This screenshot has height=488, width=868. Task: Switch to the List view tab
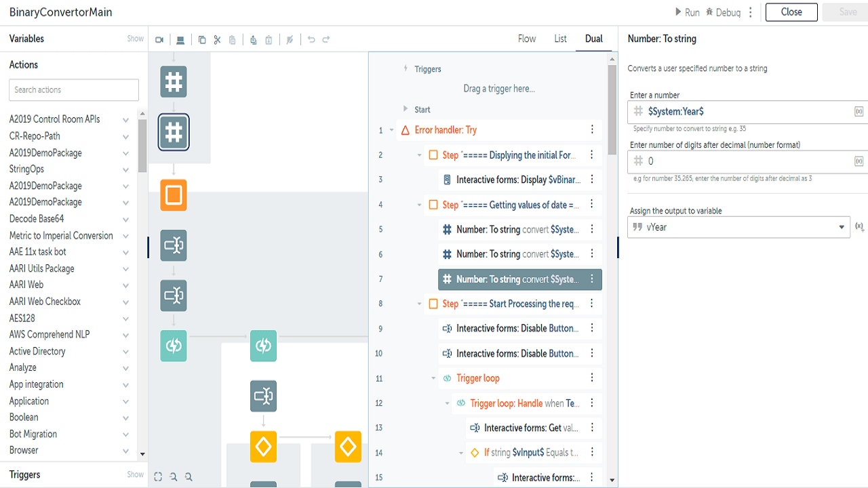click(x=560, y=39)
